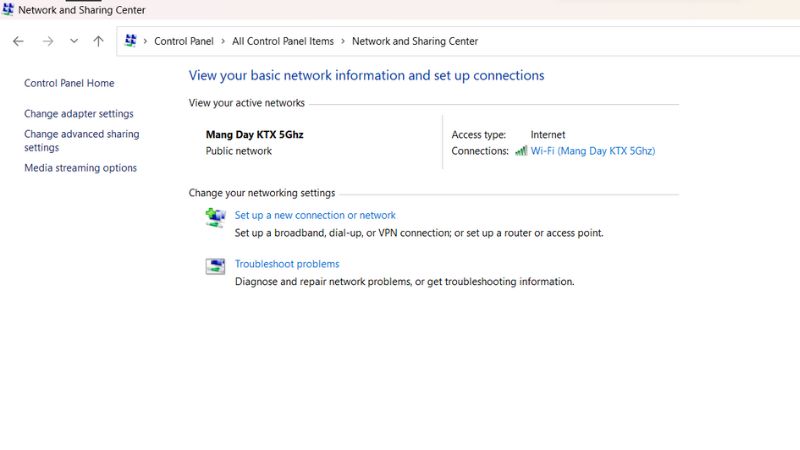Go up one level with Up arrow
This screenshot has height=450, width=800.
point(98,41)
